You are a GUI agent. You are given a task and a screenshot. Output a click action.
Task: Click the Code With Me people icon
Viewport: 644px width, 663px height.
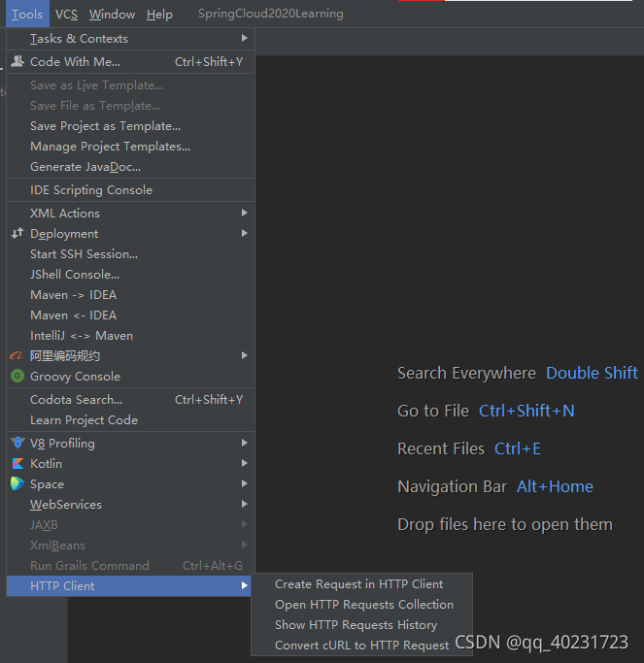17,62
